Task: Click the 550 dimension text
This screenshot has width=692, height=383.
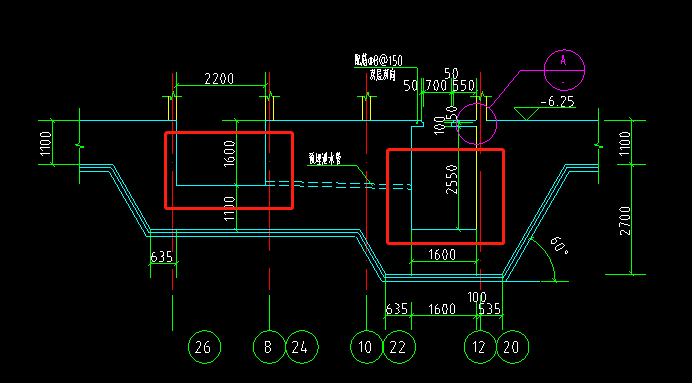Action: [463, 85]
